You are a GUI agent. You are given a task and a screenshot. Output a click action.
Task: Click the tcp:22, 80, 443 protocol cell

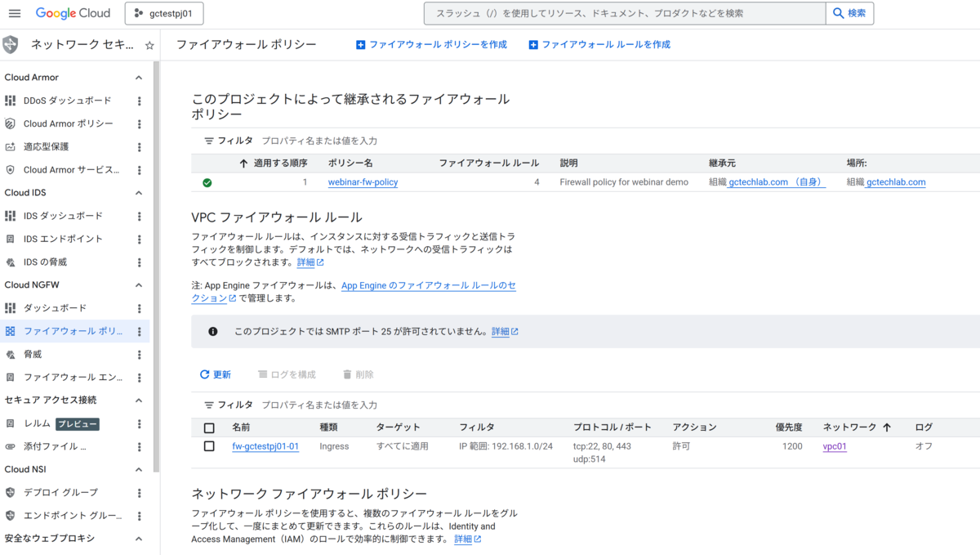pos(602,446)
